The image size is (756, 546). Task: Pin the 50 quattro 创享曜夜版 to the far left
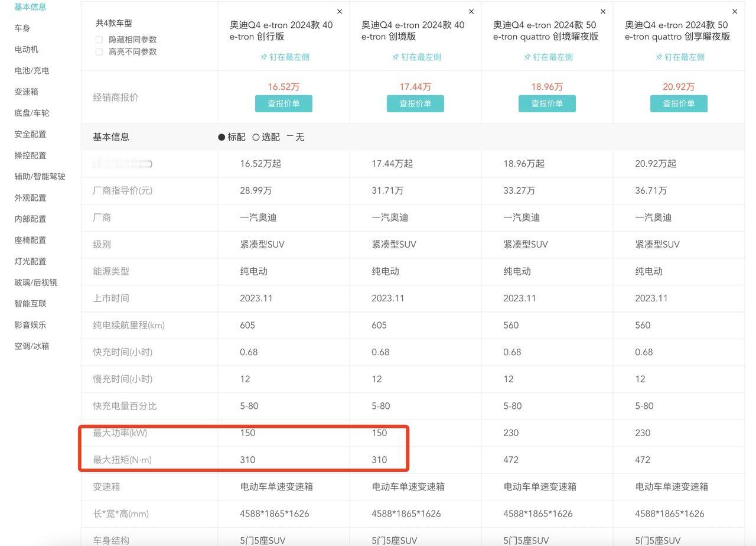(x=680, y=57)
